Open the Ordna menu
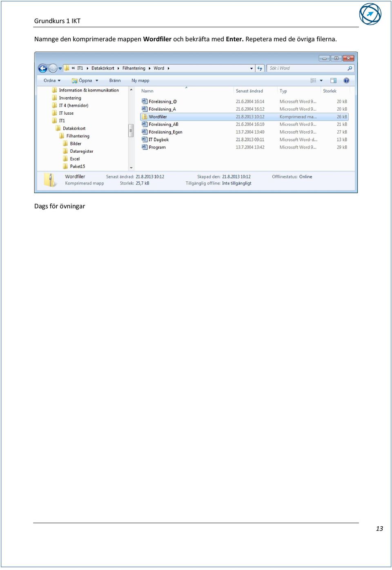This screenshot has width=392, height=570. pos(52,80)
